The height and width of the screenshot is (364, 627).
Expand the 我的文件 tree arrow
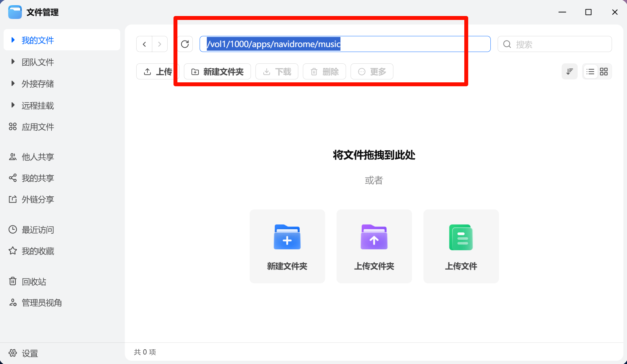coord(13,40)
